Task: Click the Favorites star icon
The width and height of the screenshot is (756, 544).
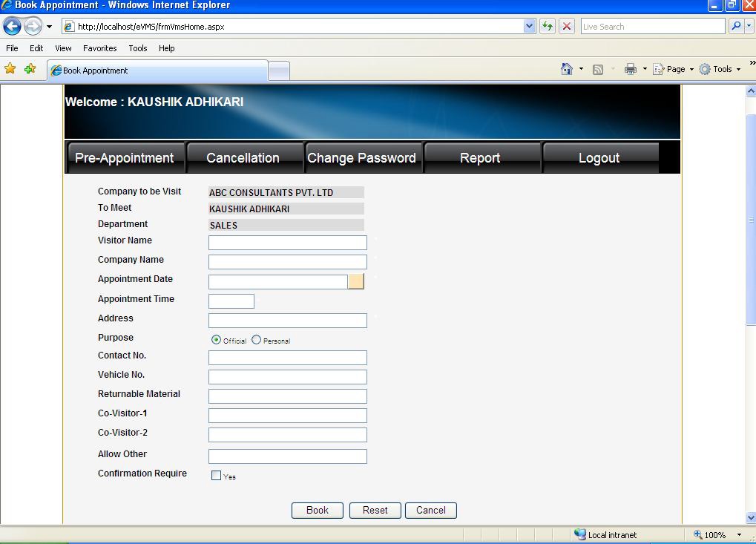Action: [x=10, y=69]
